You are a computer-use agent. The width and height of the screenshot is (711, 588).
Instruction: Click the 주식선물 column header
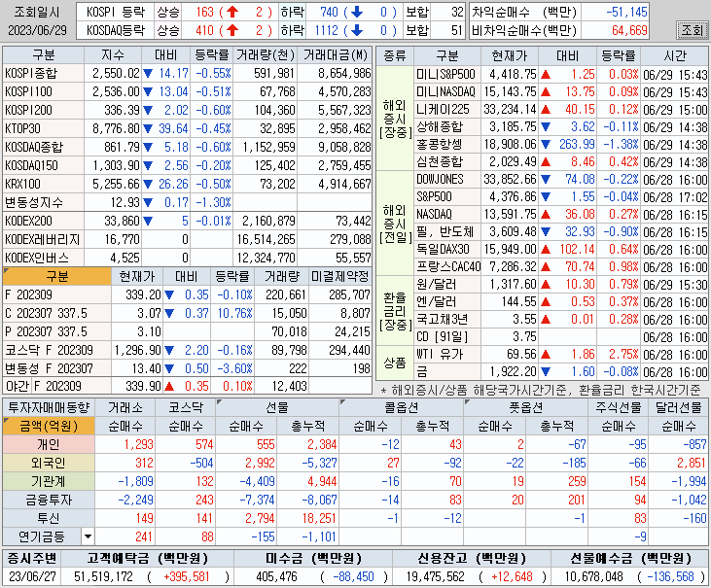pos(619,407)
